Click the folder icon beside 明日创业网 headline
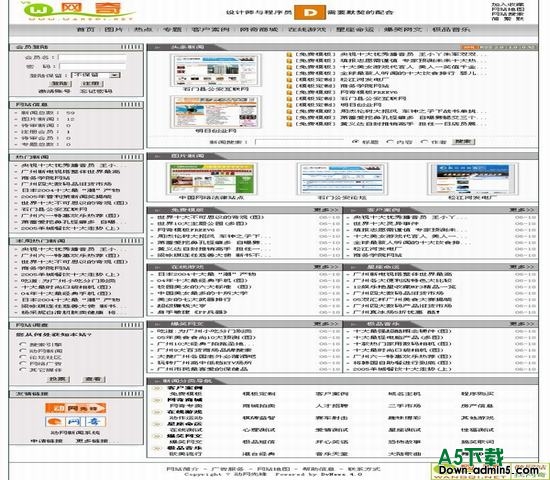The width and height of the screenshot is (550, 480). tap(289, 105)
